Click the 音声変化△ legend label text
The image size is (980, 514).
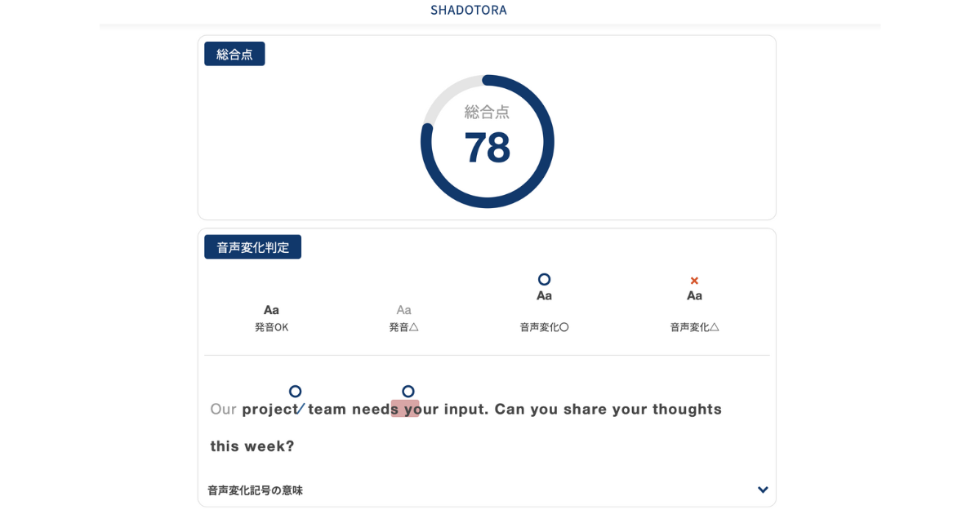pos(694,327)
